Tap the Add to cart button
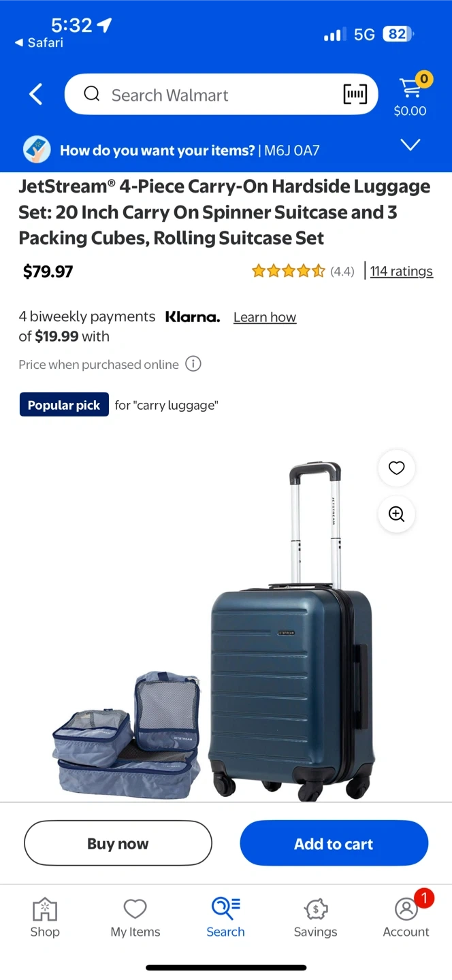 (x=334, y=843)
